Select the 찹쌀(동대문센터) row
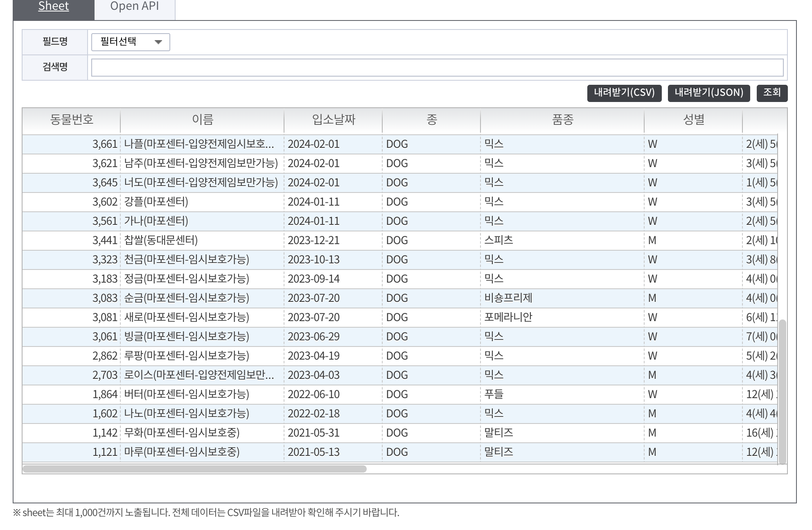Image resolution: width=812 pixels, height=530 pixels. pyautogui.click(x=161, y=240)
